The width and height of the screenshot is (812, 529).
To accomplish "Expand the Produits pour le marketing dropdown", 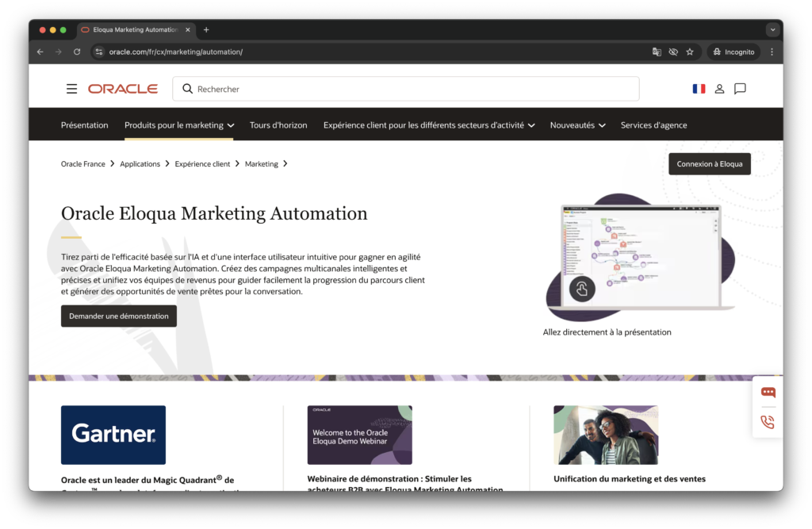I will pyautogui.click(x=178, y=125).
